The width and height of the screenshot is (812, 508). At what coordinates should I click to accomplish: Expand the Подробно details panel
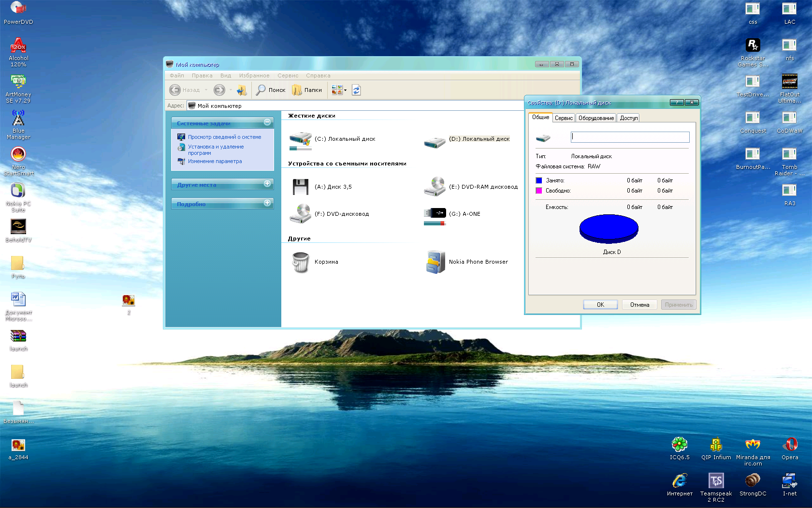[267, 204]
